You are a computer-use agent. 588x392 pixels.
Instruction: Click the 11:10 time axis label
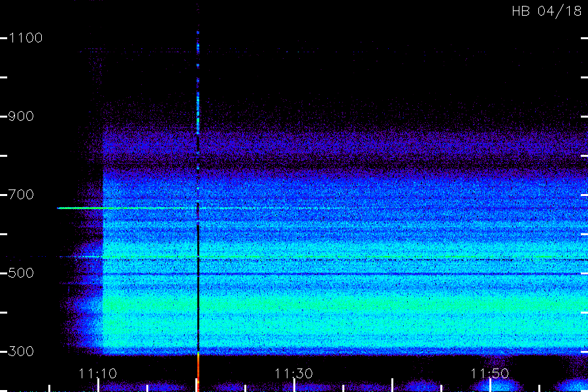click(x=97, y=374)
